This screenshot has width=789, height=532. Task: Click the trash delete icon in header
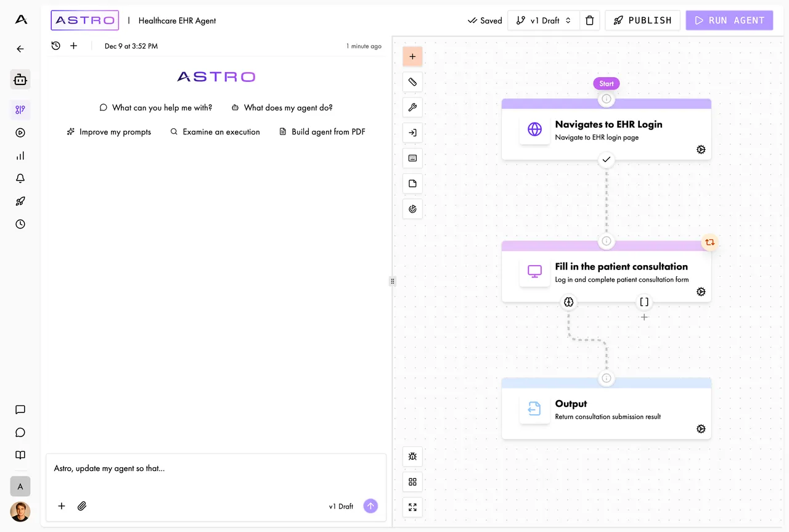[589, 20]
